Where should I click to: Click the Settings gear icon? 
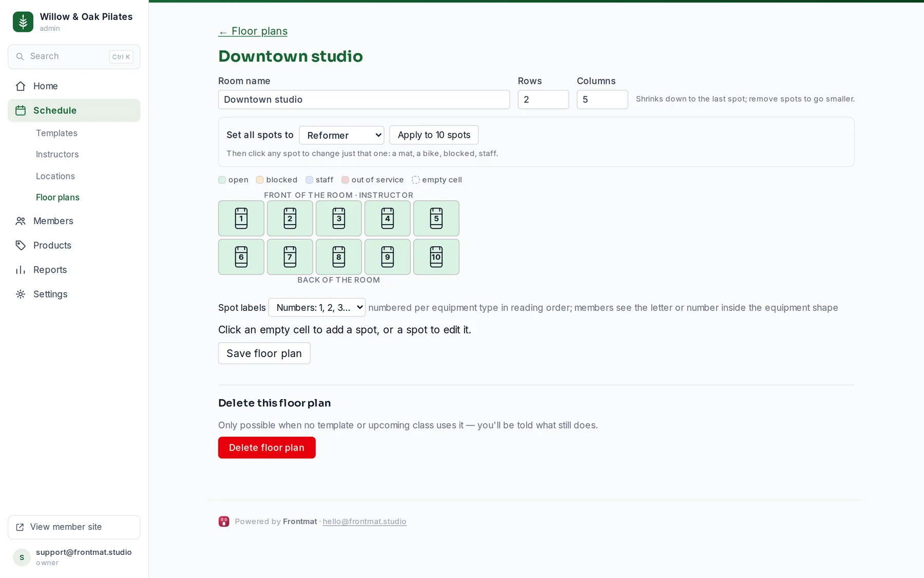21,294
